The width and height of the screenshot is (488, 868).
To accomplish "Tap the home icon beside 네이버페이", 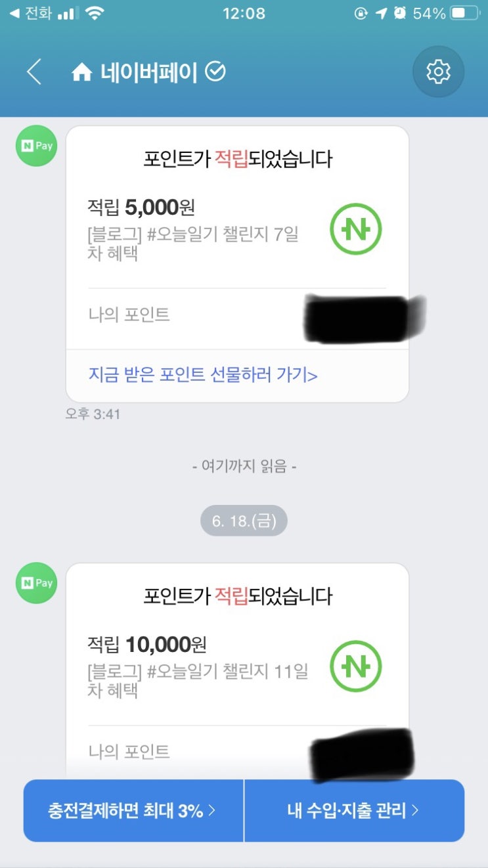I will click(81, 72).
